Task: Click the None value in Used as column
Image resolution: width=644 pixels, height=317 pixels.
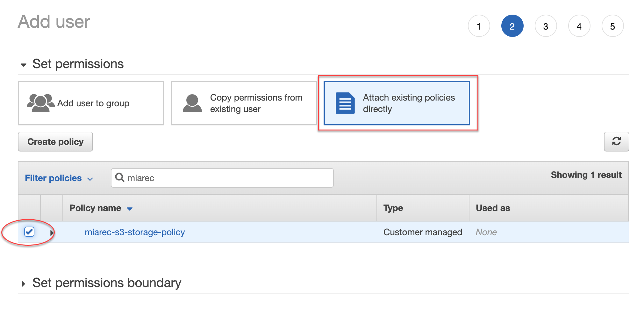Action: [486, 232]
